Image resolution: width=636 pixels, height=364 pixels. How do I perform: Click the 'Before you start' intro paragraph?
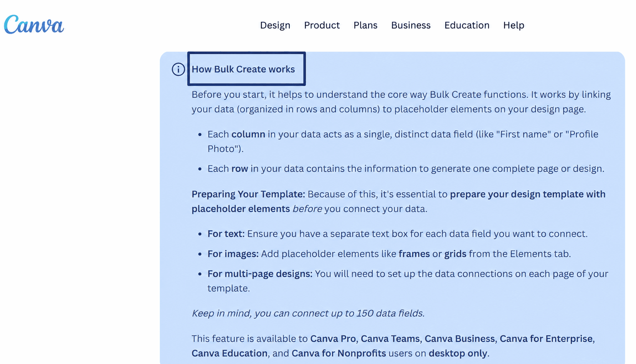click(401, 102)
